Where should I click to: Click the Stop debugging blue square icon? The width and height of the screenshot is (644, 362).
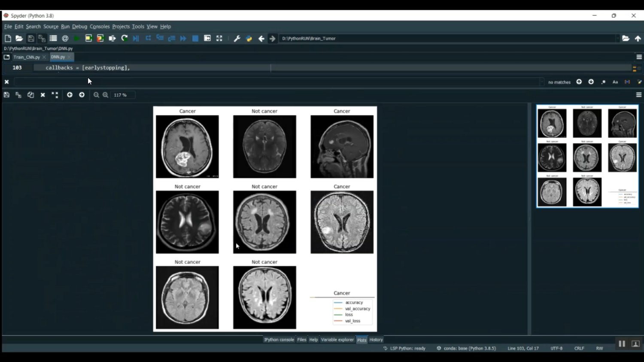(x=195, y=39)
